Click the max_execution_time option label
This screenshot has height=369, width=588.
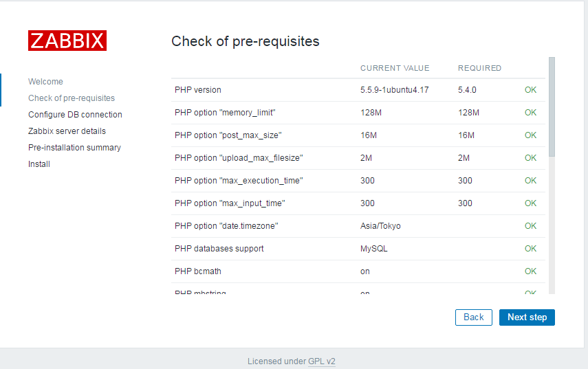coord(239,181)
